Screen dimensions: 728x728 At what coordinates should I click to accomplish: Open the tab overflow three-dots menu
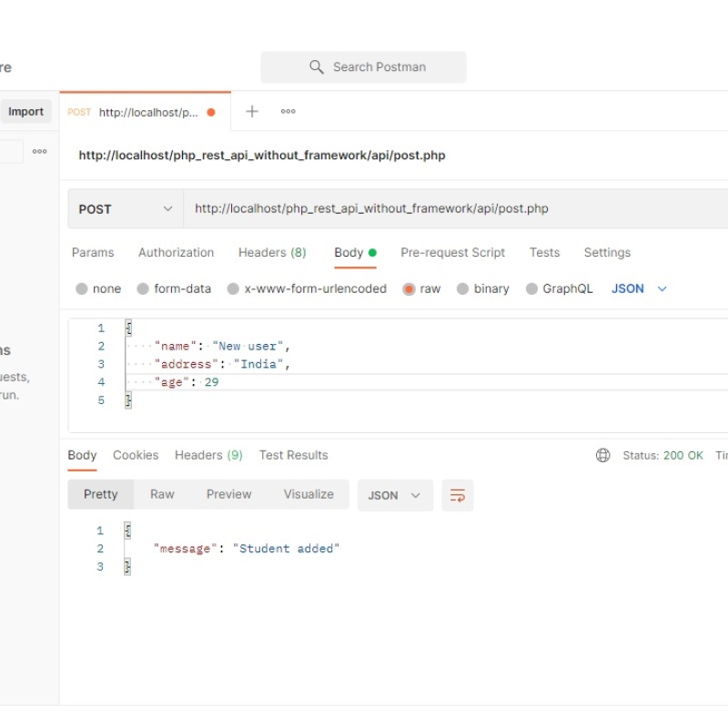(288, 112)
